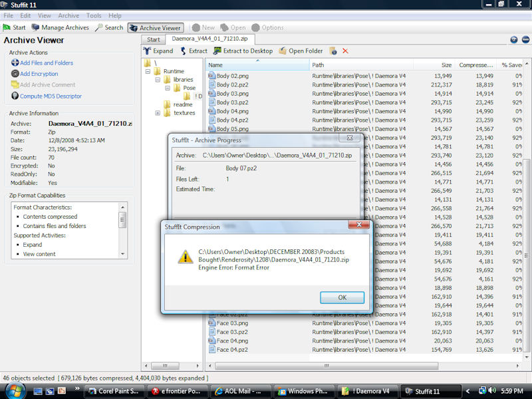This screenshot has height=399, width=532.
Task: Collapse the libraries folder in tree
Action: [158, 80]
